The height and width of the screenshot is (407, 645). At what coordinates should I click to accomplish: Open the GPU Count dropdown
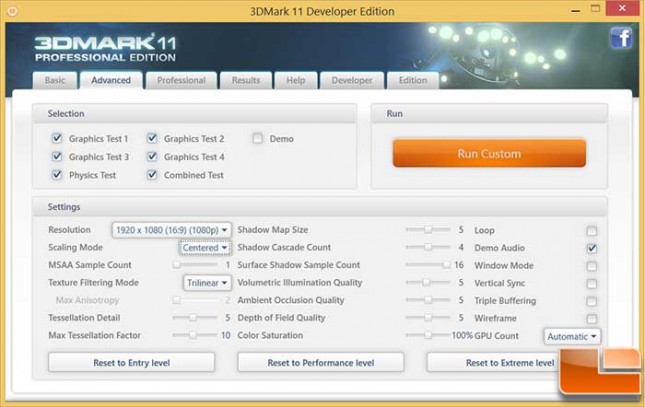coord(572,336)
